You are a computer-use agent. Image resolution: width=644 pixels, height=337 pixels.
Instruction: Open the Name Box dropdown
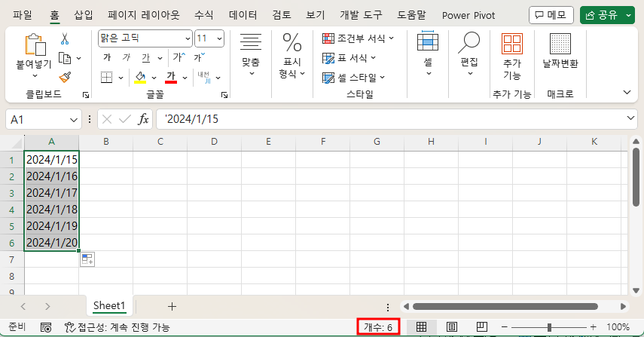click(74, 120)
